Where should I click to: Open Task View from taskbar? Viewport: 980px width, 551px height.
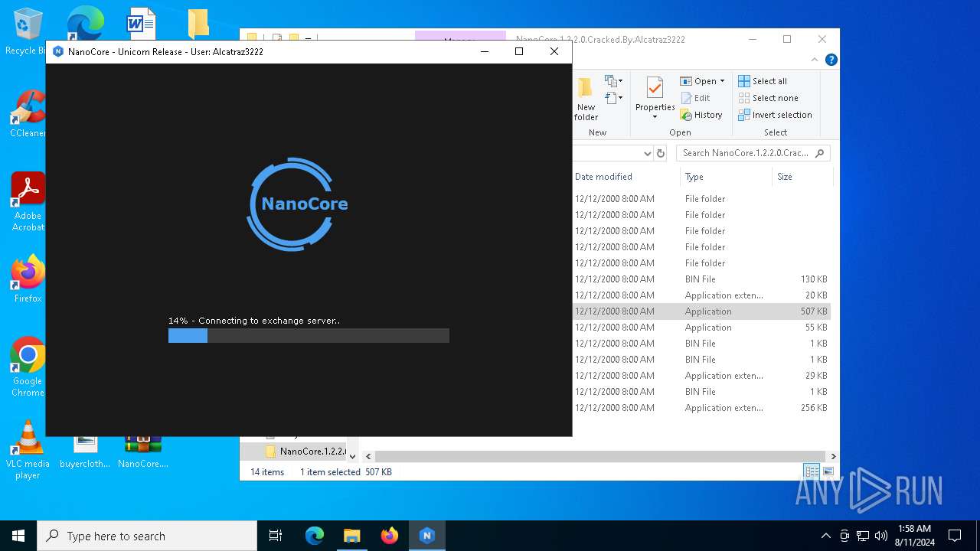tap(276, 536)
